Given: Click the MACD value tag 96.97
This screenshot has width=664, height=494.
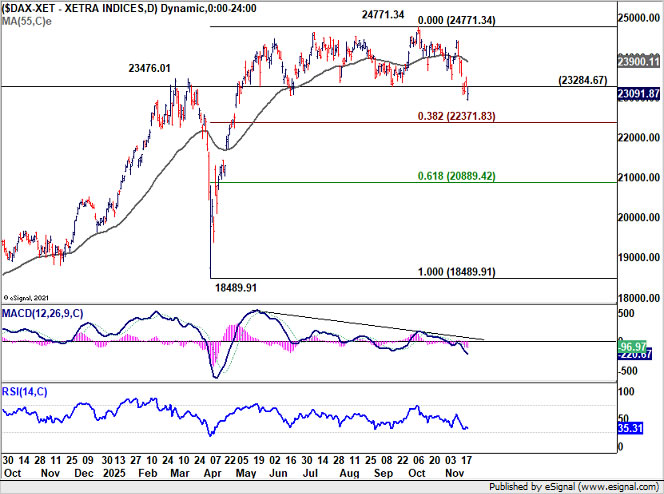Looking at the screenshot, I should pos(632,347).
